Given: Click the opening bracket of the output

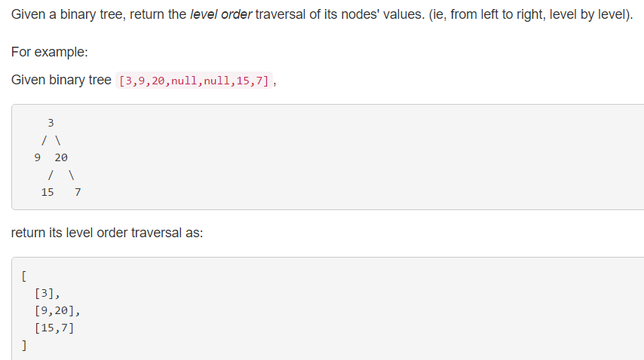Looking at the screenshot, I should coord(24,276).
